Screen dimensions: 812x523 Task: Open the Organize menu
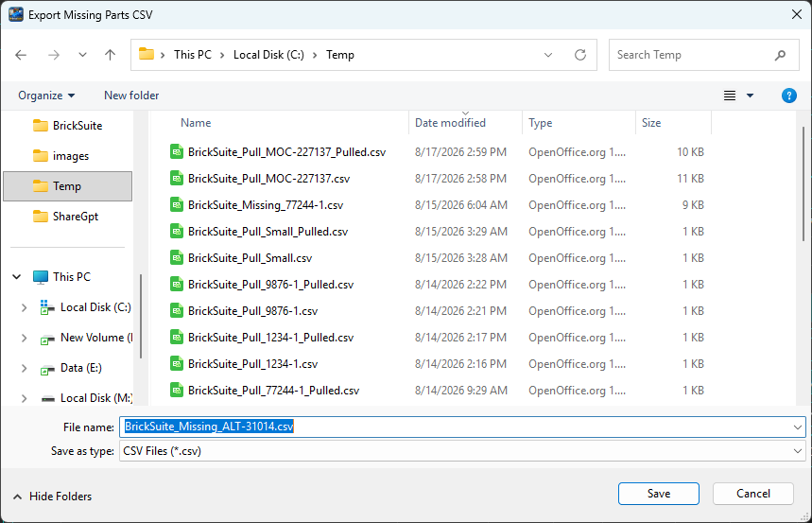coord(46,96)
